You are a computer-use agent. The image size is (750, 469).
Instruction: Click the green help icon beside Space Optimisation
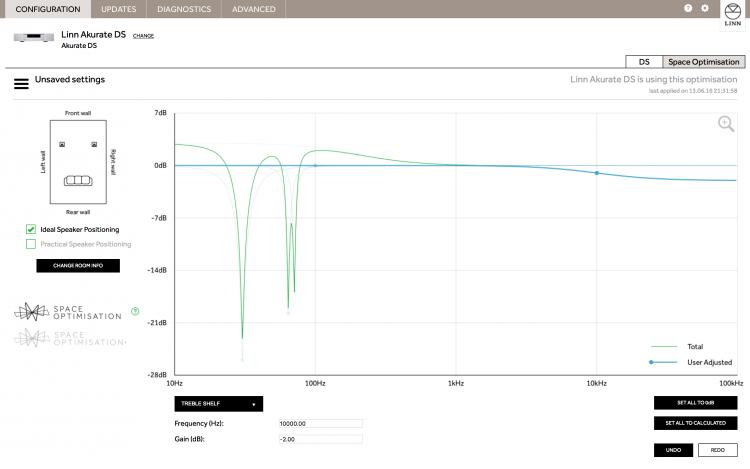tap(135, 311)
